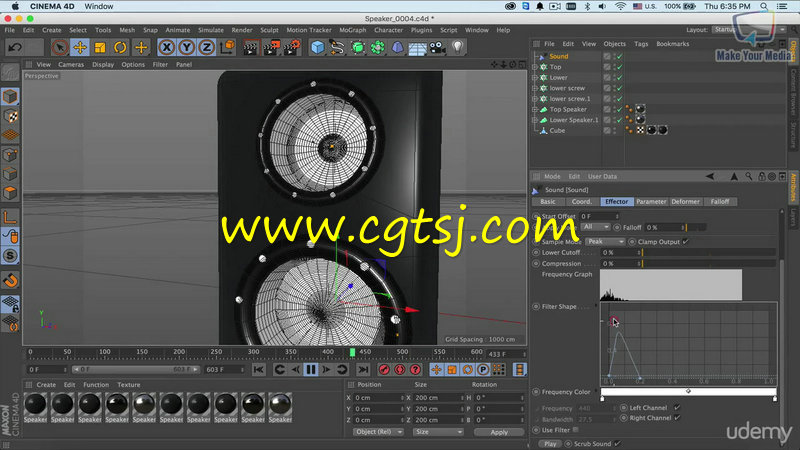This screenshot has height=450, width=800.
Task: Open the spline pen tool group
Action: tap(337, 47)
